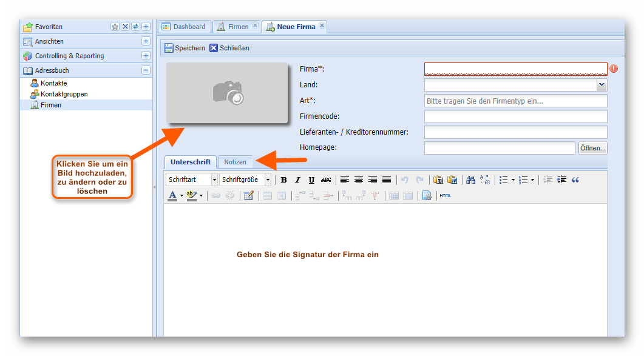
Task: Center-align text in the editor
Action: pyautogui.click(x=359, y=180)
